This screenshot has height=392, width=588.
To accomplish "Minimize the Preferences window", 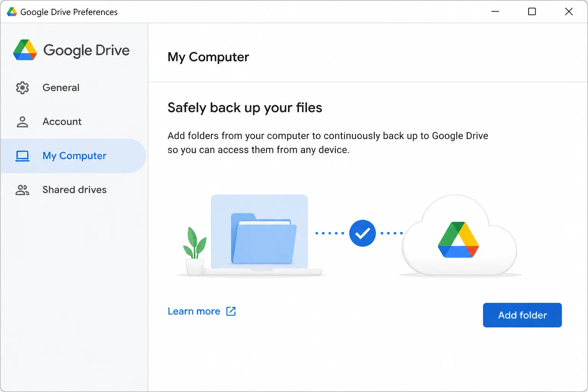I will 495,12.
